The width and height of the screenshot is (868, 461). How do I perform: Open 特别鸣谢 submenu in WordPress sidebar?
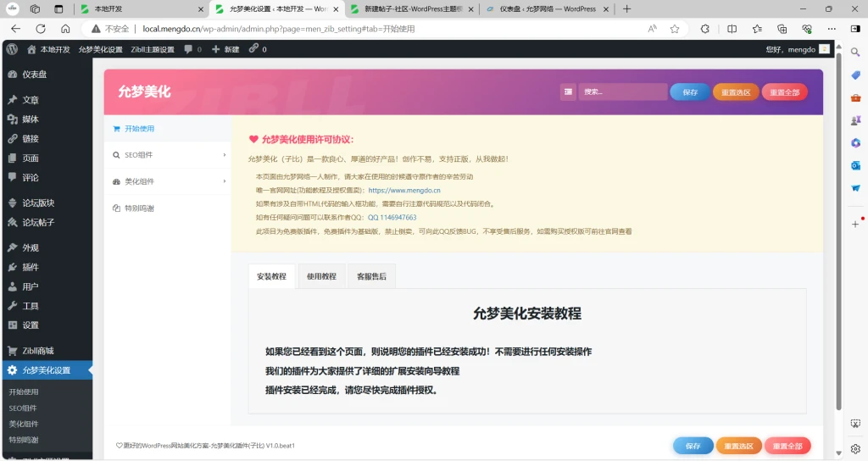coord(23,440)
